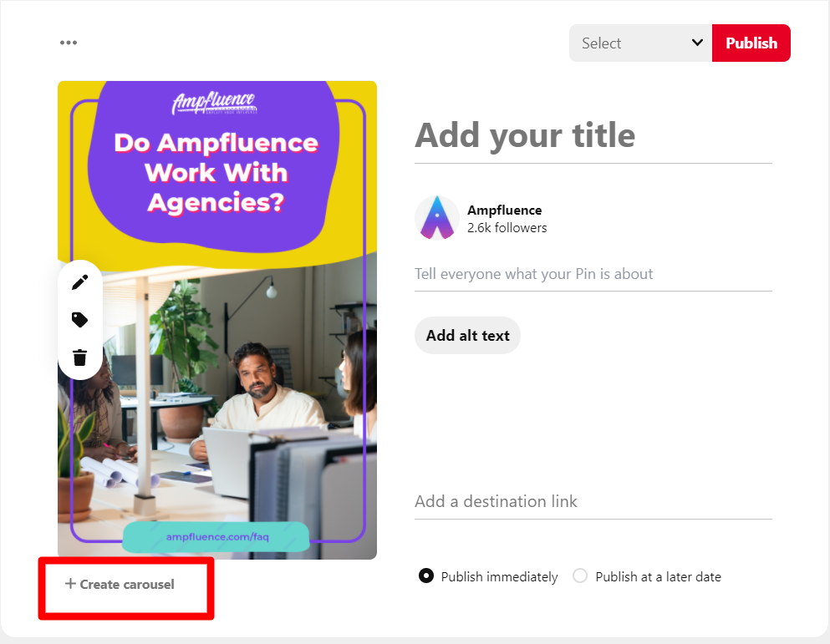Click the chevron arrow next to Select

click(697, 43)
